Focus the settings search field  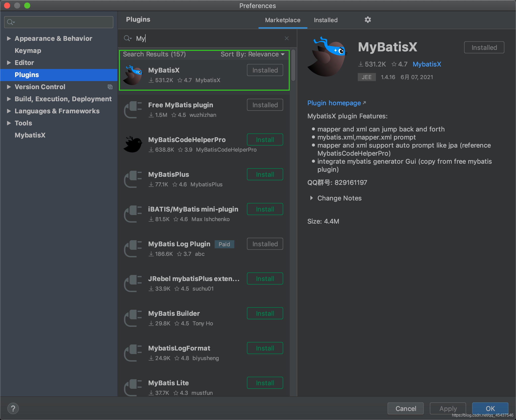click(59, 22)
